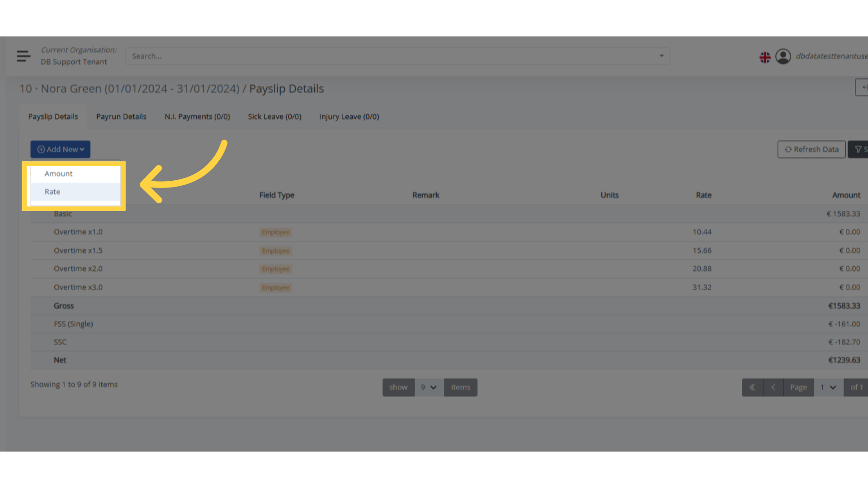Open the items-per-page dropdown showing 9
Screen dimensions: 868x488
(x=428, y=387)
